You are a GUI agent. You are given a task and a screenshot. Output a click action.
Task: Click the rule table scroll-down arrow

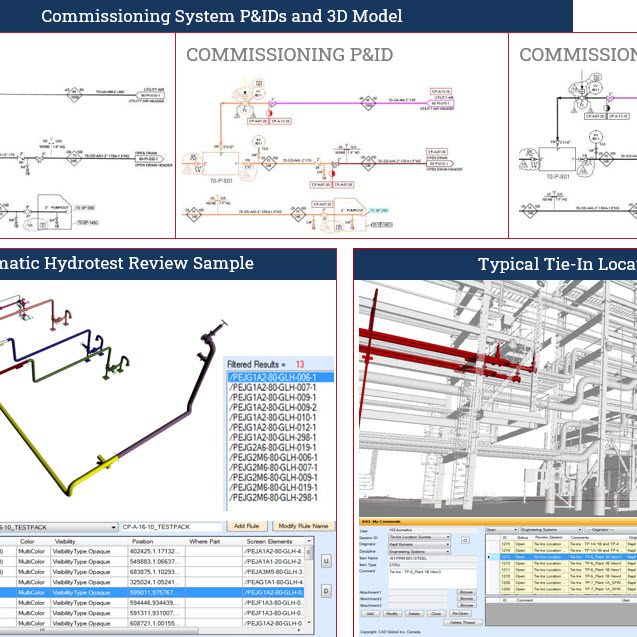(309, 622)
